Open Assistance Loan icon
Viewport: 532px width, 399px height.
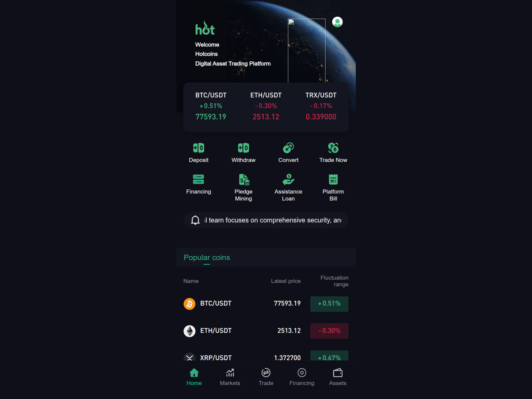tap(288, 180)
